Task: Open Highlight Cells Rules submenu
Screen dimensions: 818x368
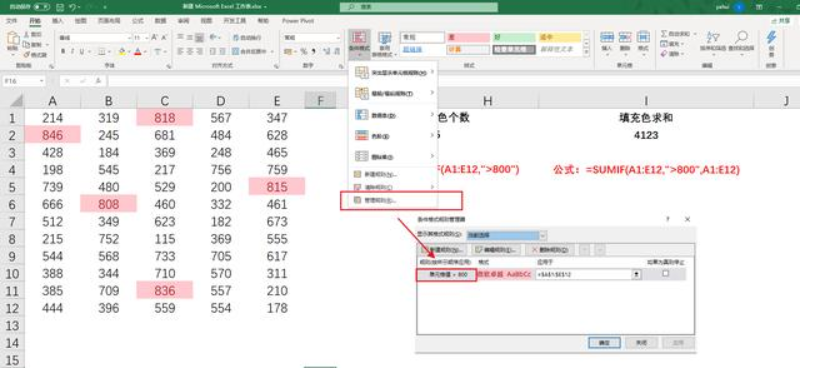Action: click(393, 73)
